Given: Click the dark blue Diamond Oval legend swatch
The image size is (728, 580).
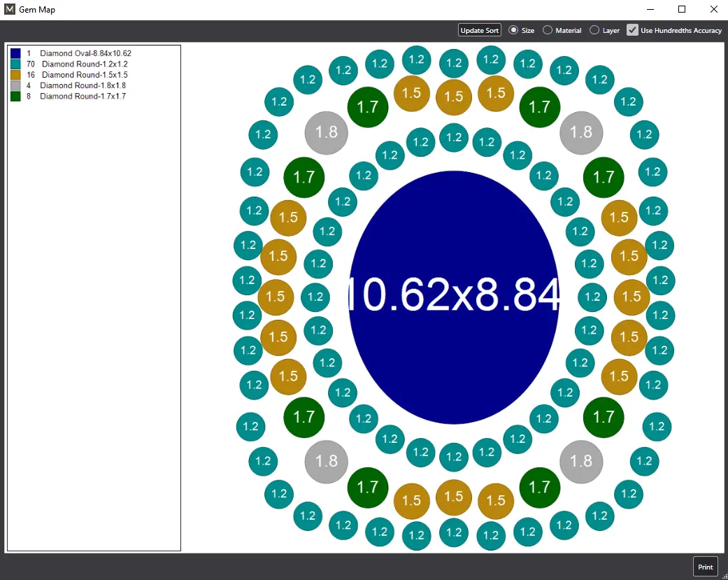Looking at the screenshot, I should tap(15, 53).
